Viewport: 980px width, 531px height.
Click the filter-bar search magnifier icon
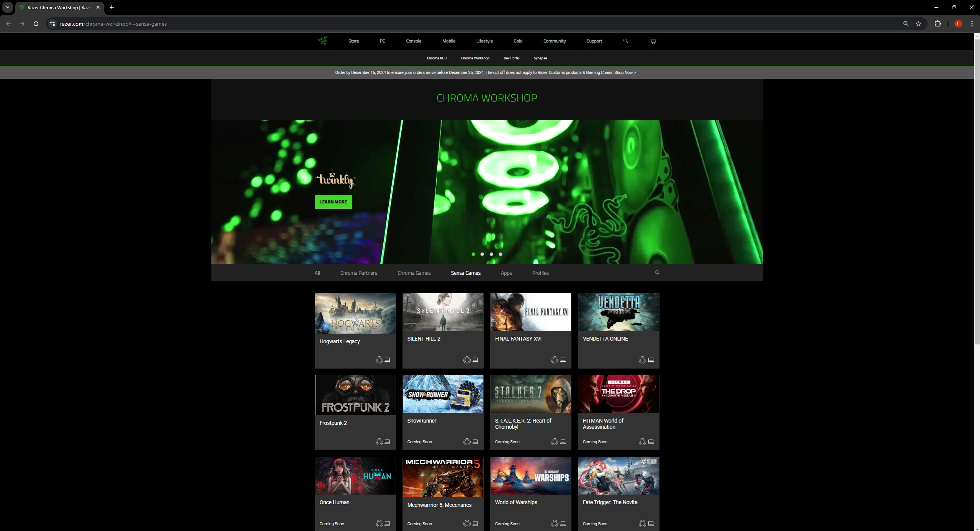click(657, 272)
